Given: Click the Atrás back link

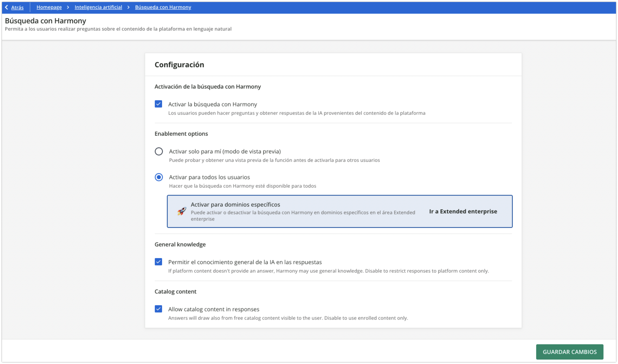Looking at the screenshot, I should point(17,8).
